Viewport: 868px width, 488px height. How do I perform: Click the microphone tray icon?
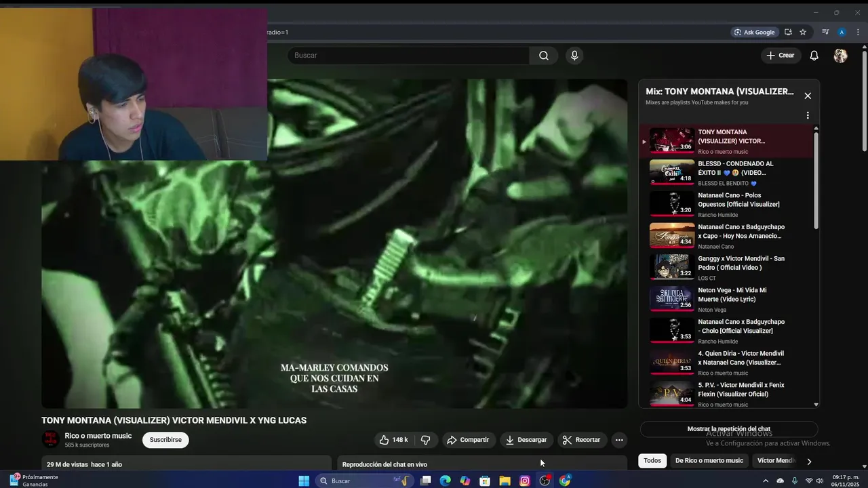(x=795, y=481)
